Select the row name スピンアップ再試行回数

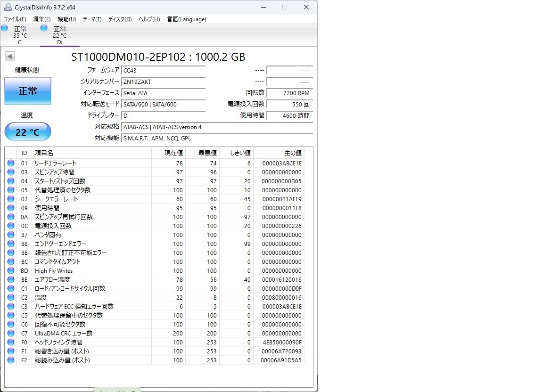(x=64, y=217)
